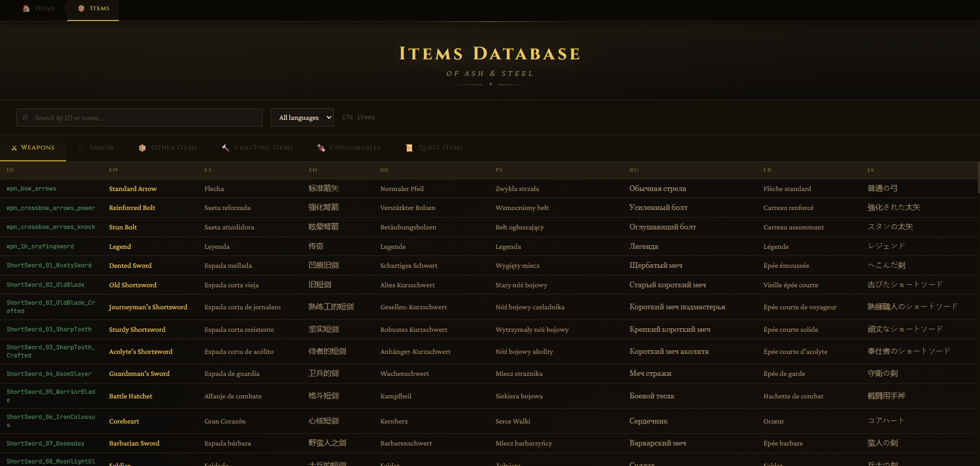Click the Consumables potion icon
The height and width of the screenshot is (466, 980).
321,147
